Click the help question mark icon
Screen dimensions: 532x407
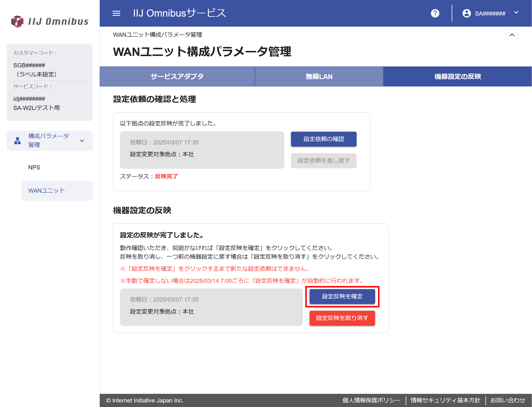point(435,13)
